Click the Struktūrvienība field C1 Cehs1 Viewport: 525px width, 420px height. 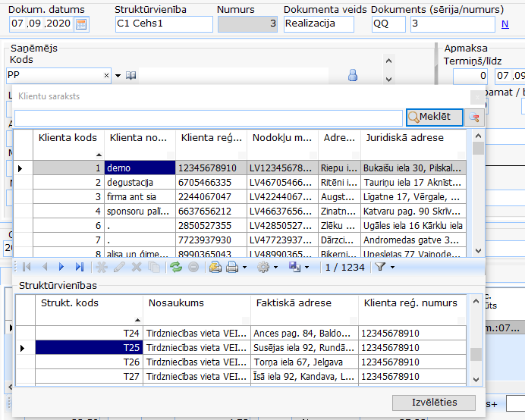pyautogui.click(x=164, y=24)
